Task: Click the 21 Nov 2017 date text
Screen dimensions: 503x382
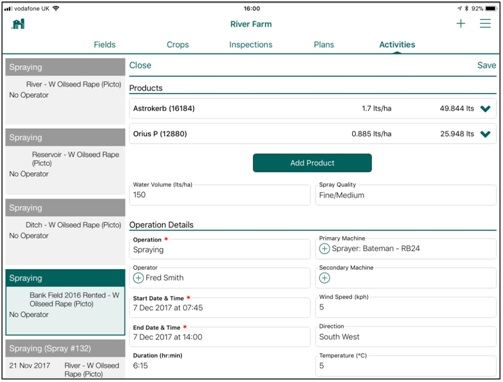Action: tap(30, 366)
